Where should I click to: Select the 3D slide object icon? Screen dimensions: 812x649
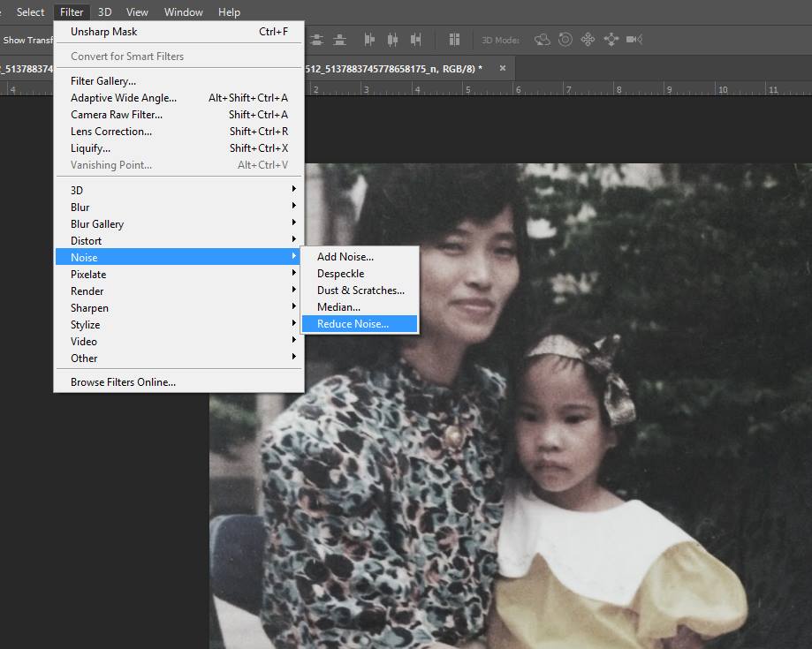point(611,40)
